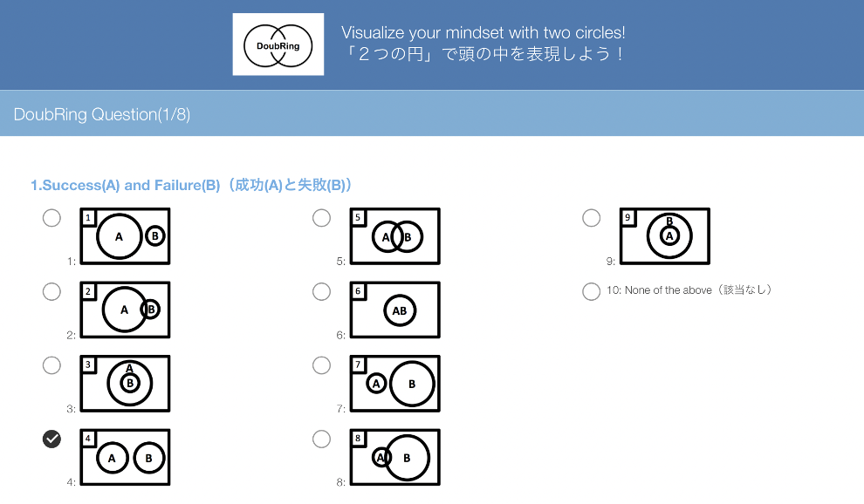Select radio button for option 9
This screenshot has height=504, width=864.
coord(592,218)
